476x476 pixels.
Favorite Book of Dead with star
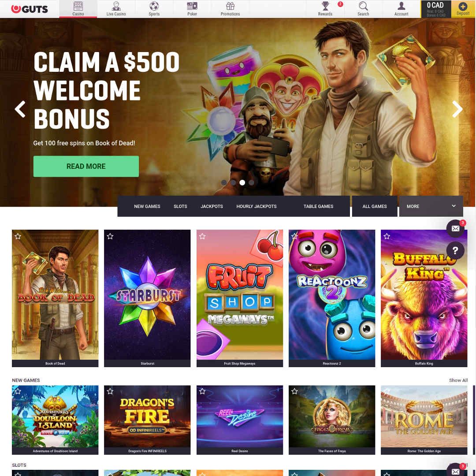click(18, 236)
